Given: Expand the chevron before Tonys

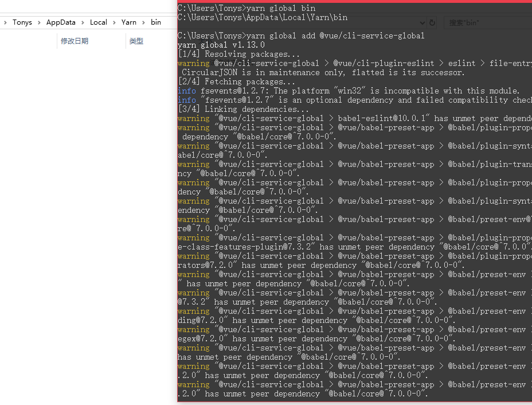Looking at the screenshot, I should (5, 22).
